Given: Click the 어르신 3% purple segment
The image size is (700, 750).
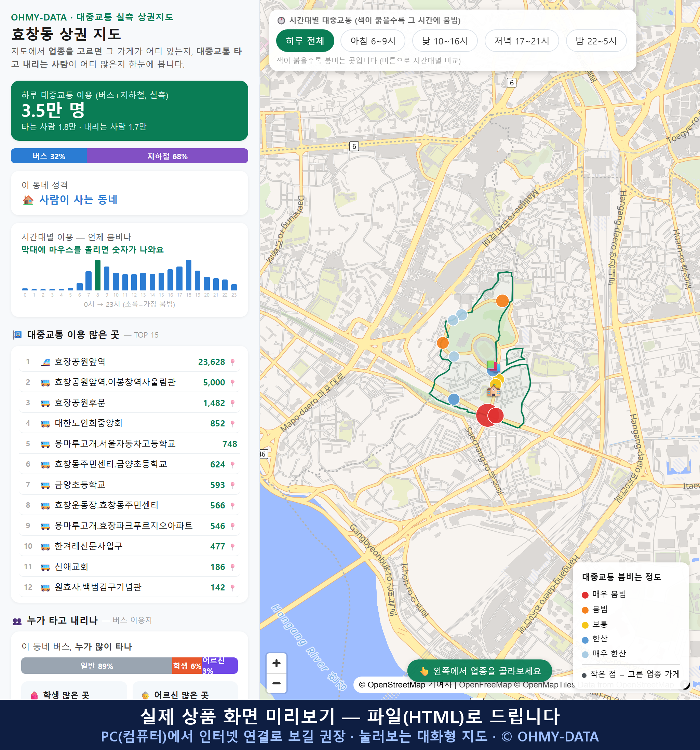Looking at the screenshot, I should coord(220,666).
